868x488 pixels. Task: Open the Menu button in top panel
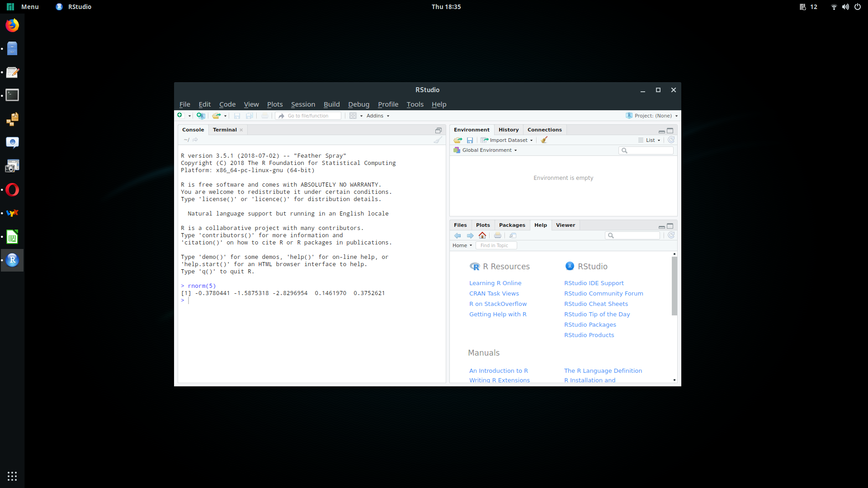point(23,7)
